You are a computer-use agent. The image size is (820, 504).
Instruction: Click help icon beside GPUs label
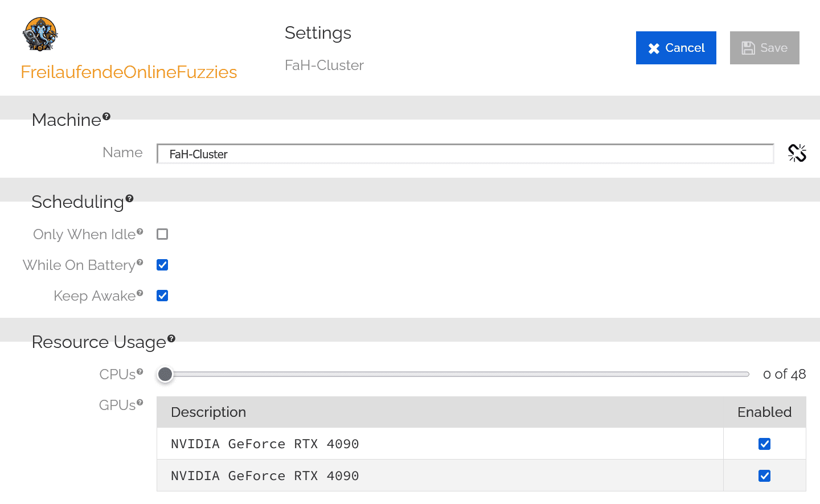[x=140, y=403]
